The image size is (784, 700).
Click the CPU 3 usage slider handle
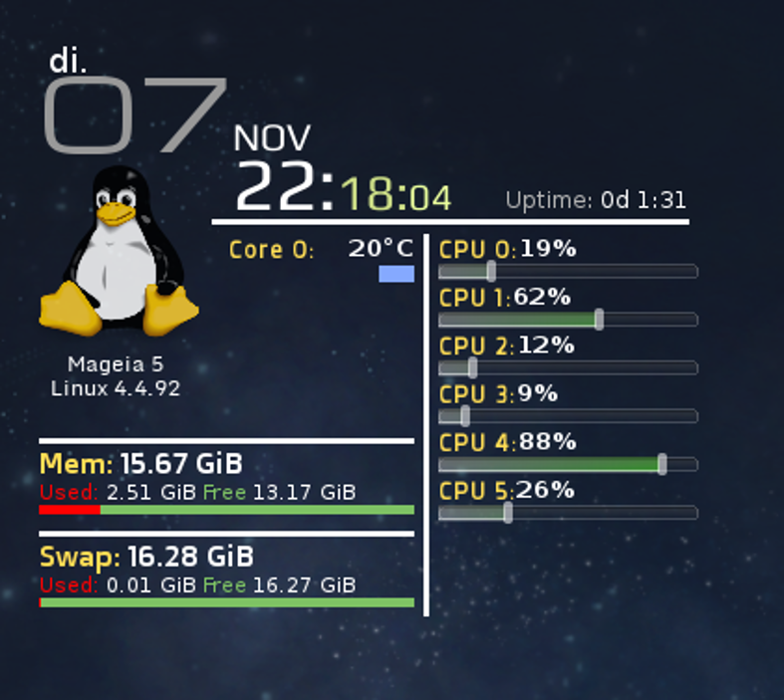point(465,416)
